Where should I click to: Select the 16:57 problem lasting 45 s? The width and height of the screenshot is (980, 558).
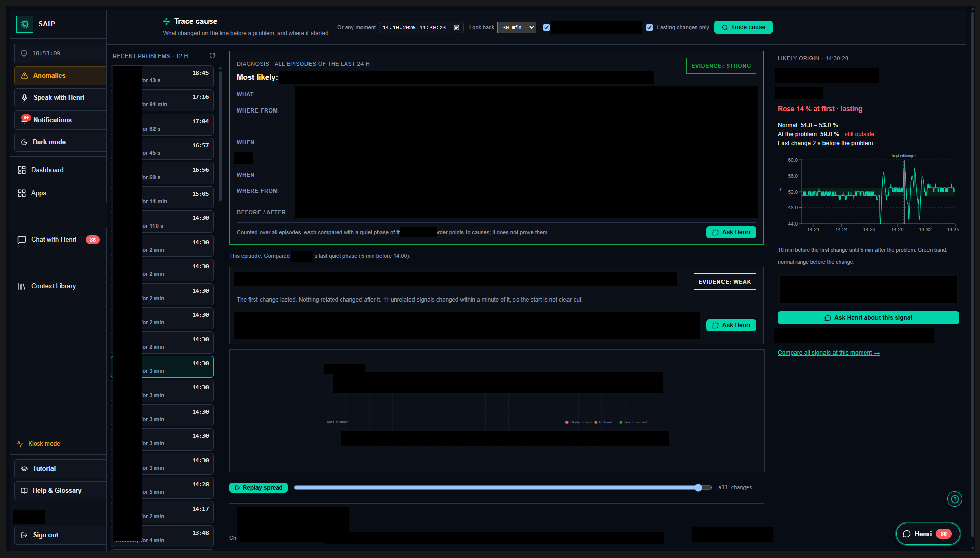point(162,149)
